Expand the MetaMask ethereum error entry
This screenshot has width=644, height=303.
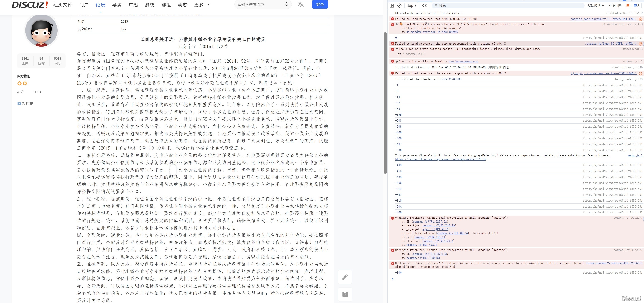[x=397, y=24]
